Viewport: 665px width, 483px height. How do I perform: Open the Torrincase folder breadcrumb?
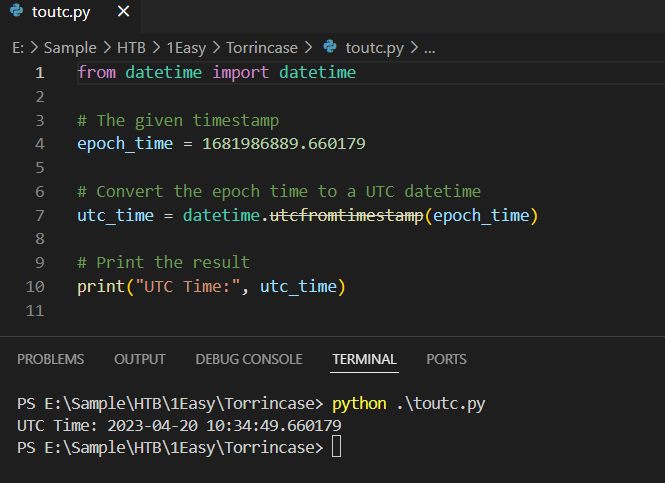262,47
